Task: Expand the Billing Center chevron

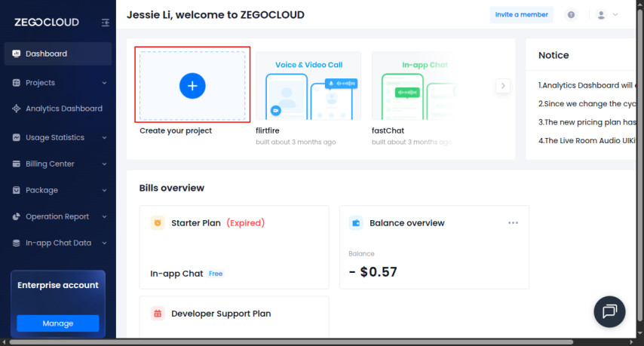Action: point(104,164)
